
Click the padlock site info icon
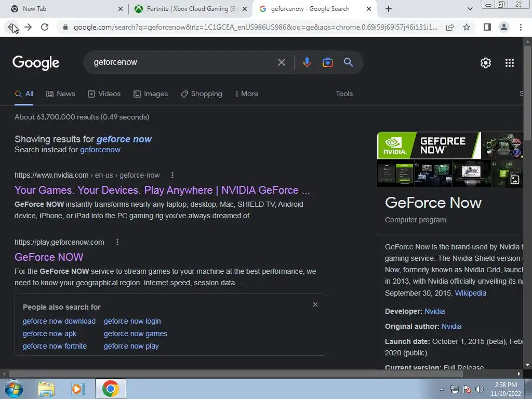65,27
